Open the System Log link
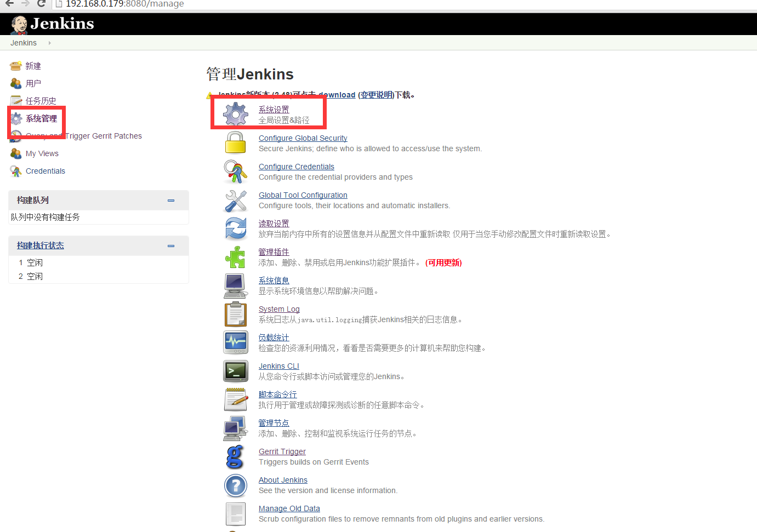The width and height of the screenshot is (757, 532). pyautogui.click(x=279, y=310)
